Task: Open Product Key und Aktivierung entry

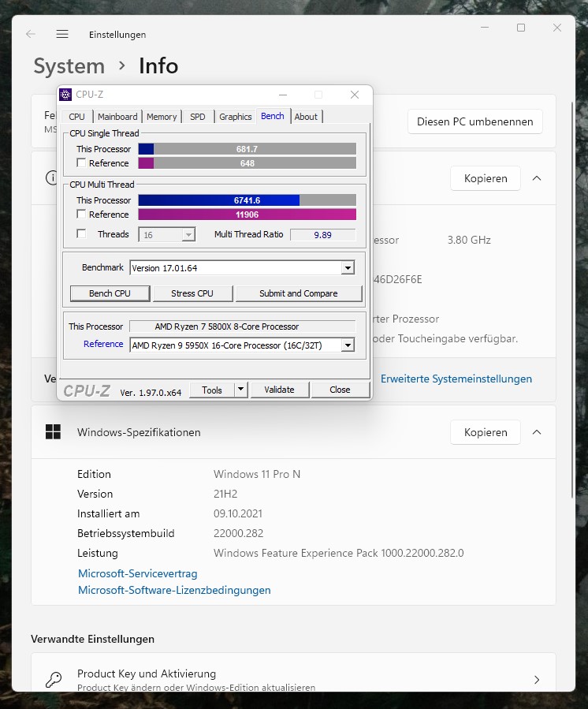Action: click(293, 673)
